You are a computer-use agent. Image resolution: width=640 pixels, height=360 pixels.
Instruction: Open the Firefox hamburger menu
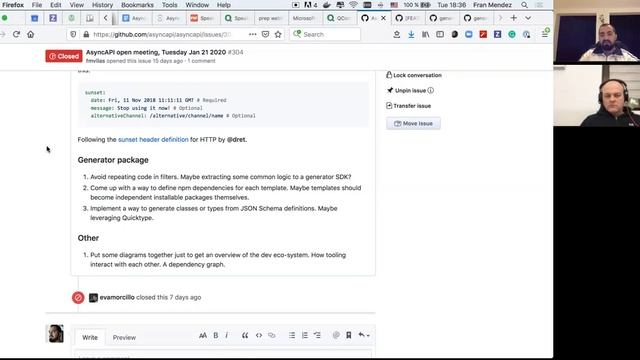pyautogui.click(x=544, y=35)
